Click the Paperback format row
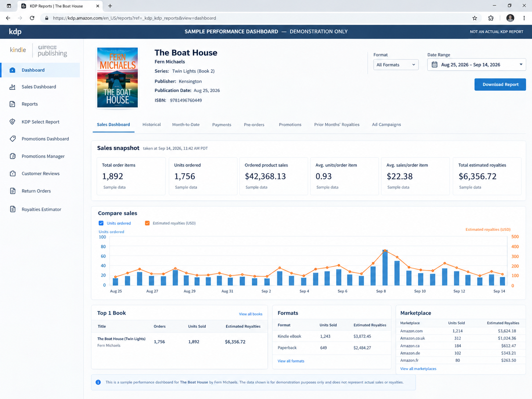 pyautogui.click(x=332, y=348)
